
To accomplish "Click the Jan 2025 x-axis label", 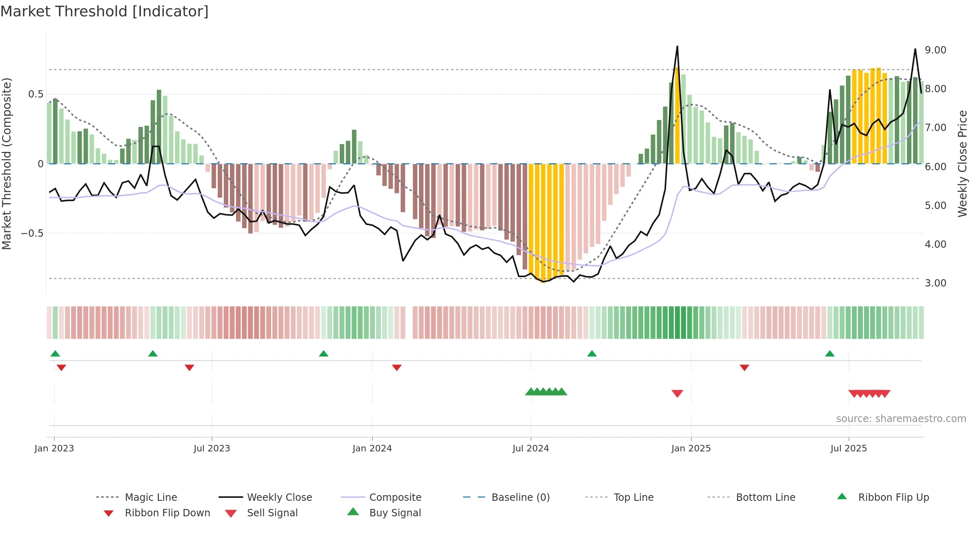I will pos(691,448).
